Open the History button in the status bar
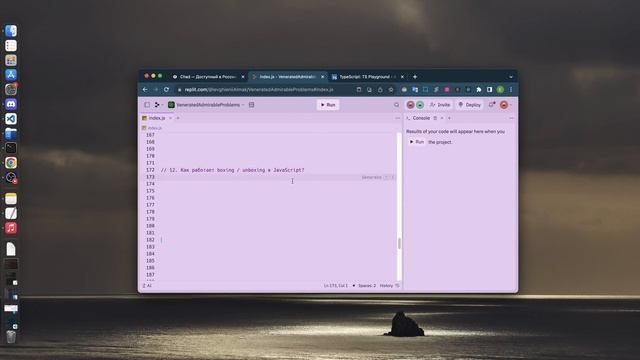 pyautogui.click(x=389, y=286)
